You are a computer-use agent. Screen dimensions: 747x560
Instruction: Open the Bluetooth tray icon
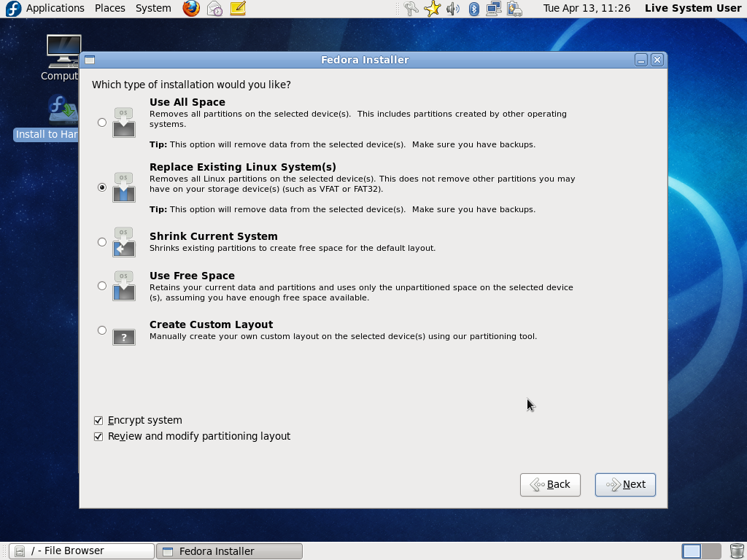[x=474, y=8]
